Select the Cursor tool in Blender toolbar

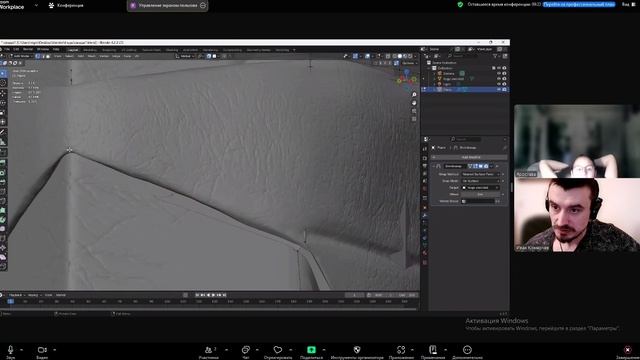pyautogui.click(x=3, y=83)
